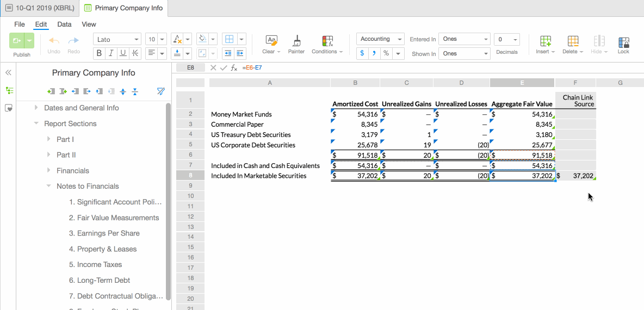Toggle bold formatting
Viewport: 644px width, 310px height.
tap(100, 53)
